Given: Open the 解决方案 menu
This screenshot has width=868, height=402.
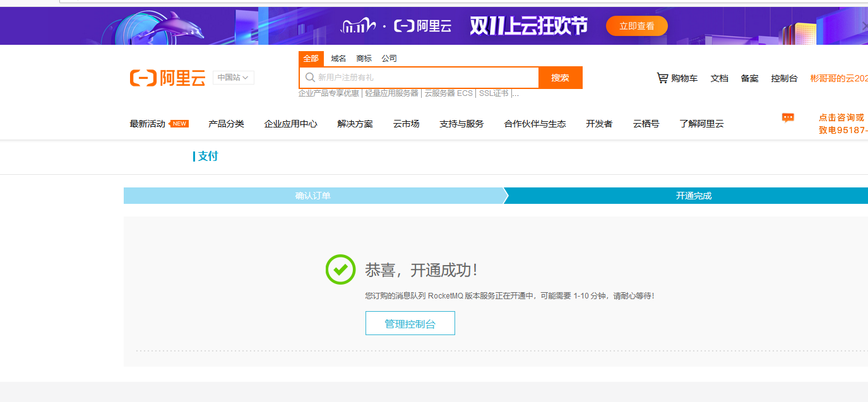Looking at the screenshot, I should pyautogui.click(x=355, y=124).
